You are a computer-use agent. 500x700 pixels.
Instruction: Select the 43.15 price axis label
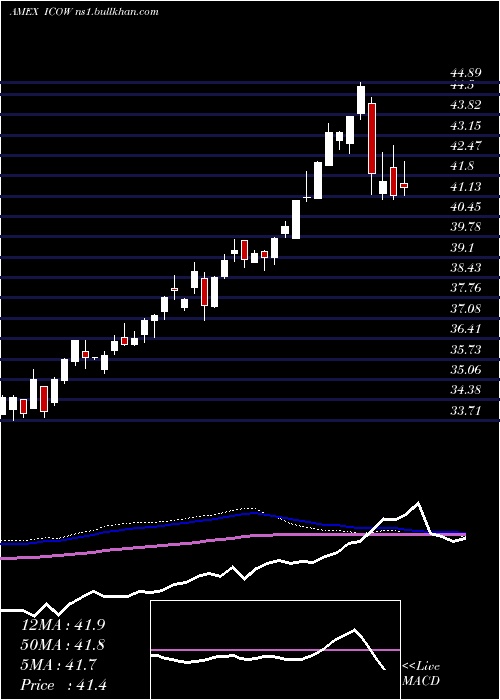465,125
